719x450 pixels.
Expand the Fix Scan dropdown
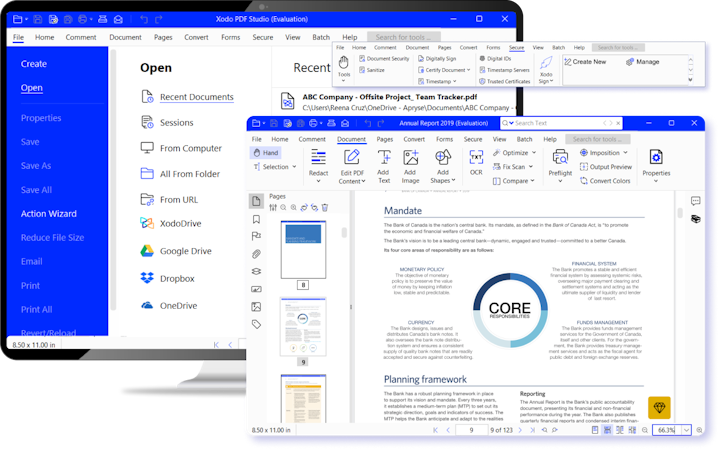point(531,167)
